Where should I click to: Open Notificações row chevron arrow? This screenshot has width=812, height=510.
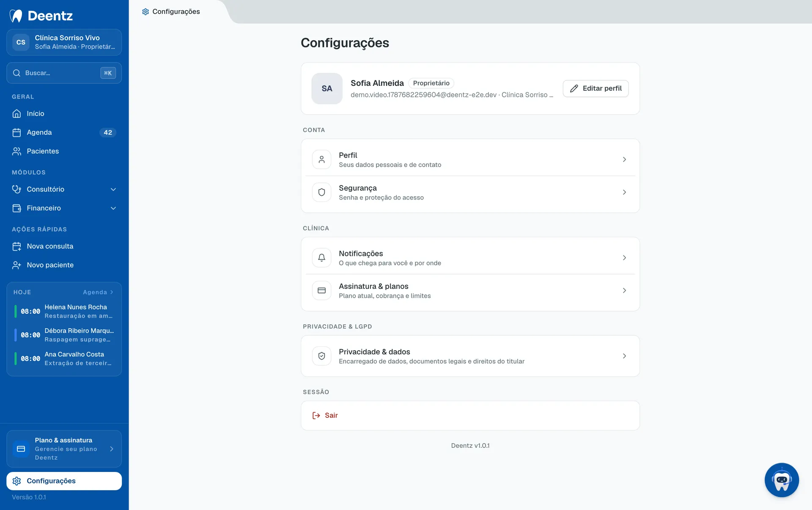pos(624,258)
